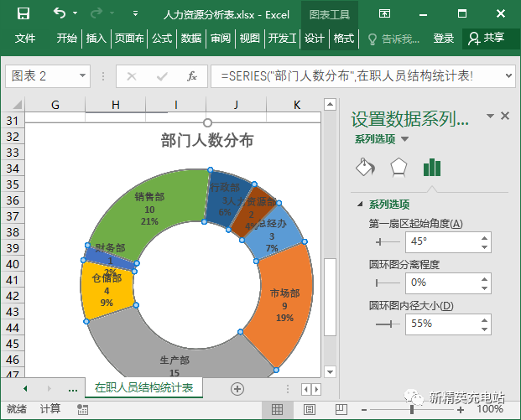Image resolution: width=521 pixels, height=420 pixels.
Task: Add a new sheet with plus button
Action: pyautogui.click(x=237, y=389)
